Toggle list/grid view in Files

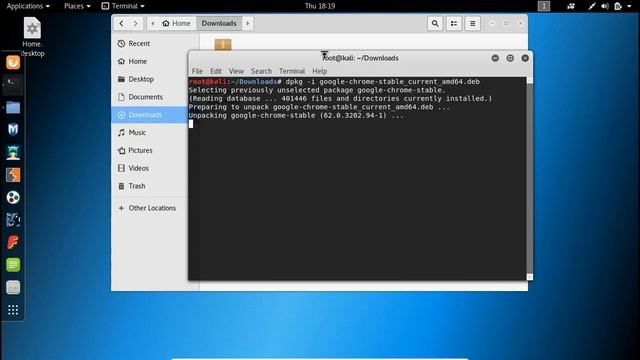[454, 23]
